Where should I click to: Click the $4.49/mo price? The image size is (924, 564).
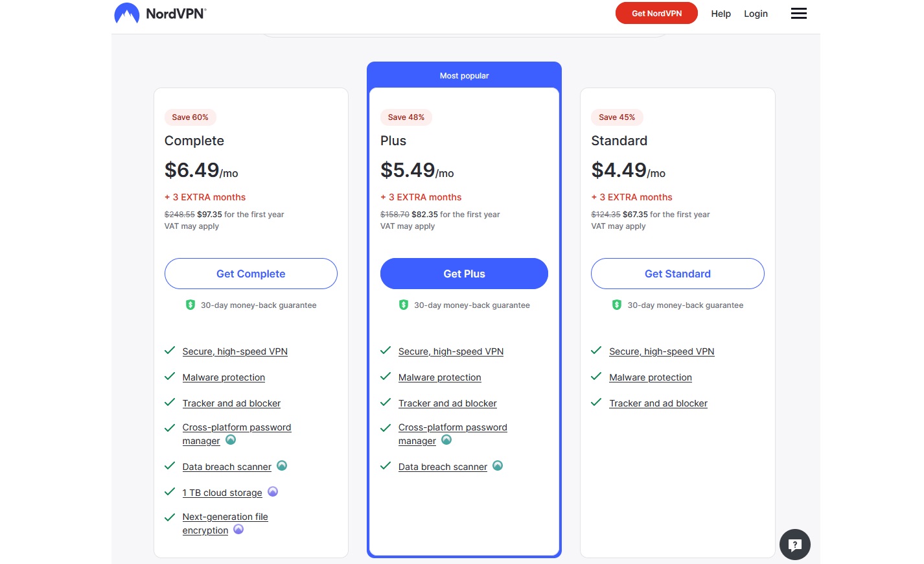(629, 170)
